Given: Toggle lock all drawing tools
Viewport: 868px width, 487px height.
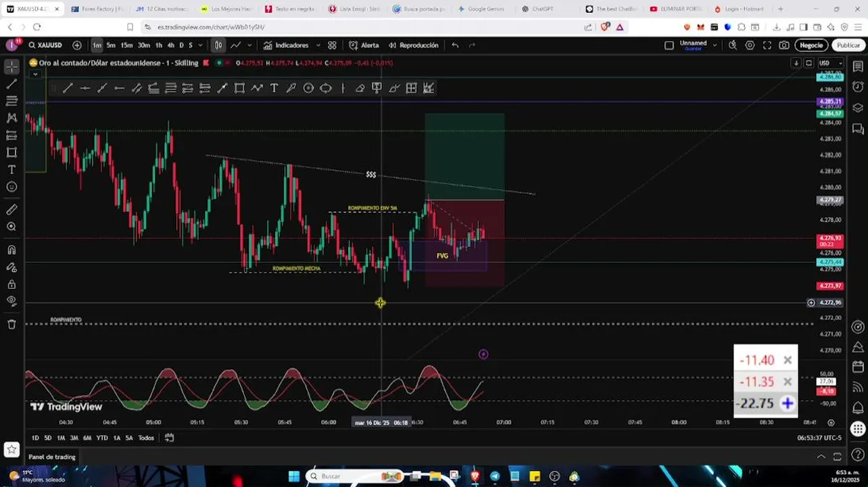Looking at the screenshot, I should click(11, 284).
